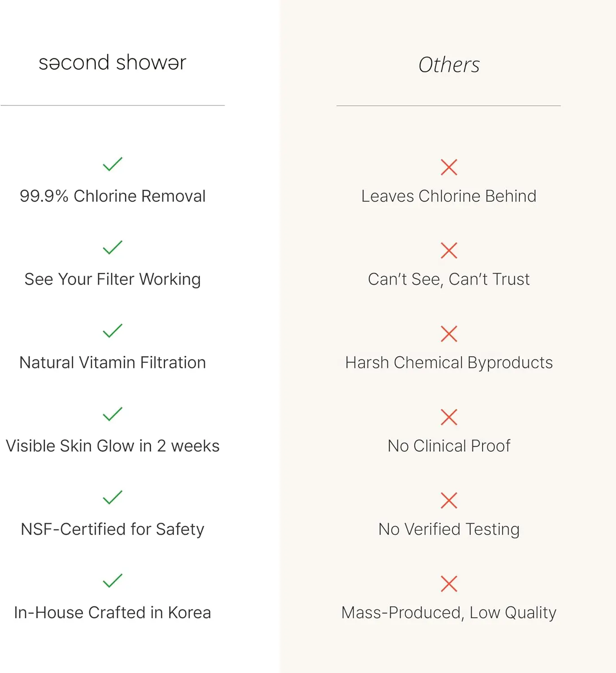This screenshot has height=673, width=616.
Task: Click the red X above No Clinical Proof
Action: (x=449, y=417)
